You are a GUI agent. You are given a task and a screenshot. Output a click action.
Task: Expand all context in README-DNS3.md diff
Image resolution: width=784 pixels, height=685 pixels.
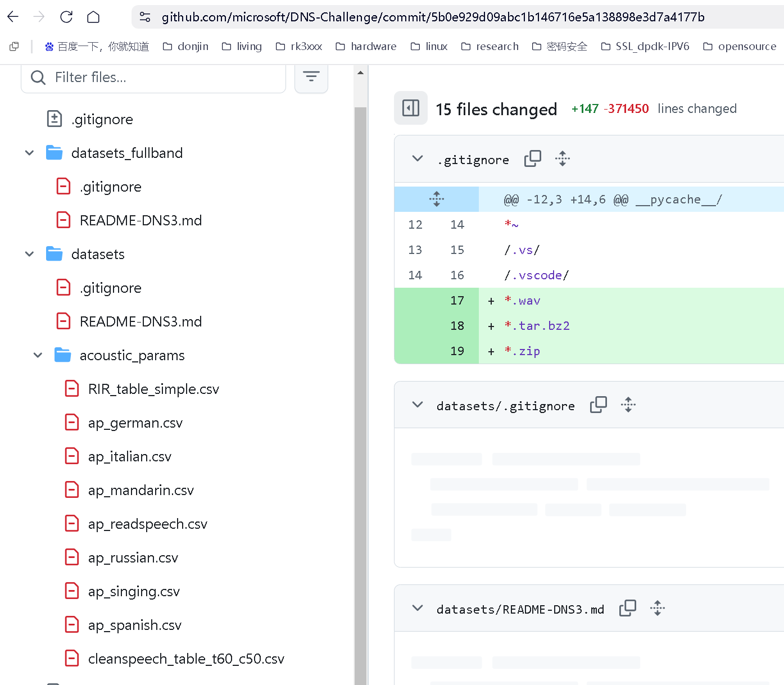tap(658, 607)
